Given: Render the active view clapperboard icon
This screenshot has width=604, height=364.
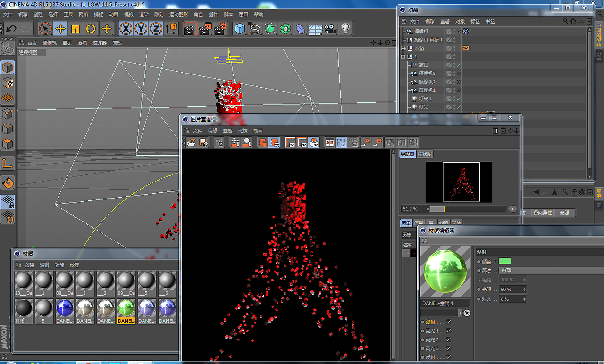Looking at the screenshot, I should coord(190,29).
